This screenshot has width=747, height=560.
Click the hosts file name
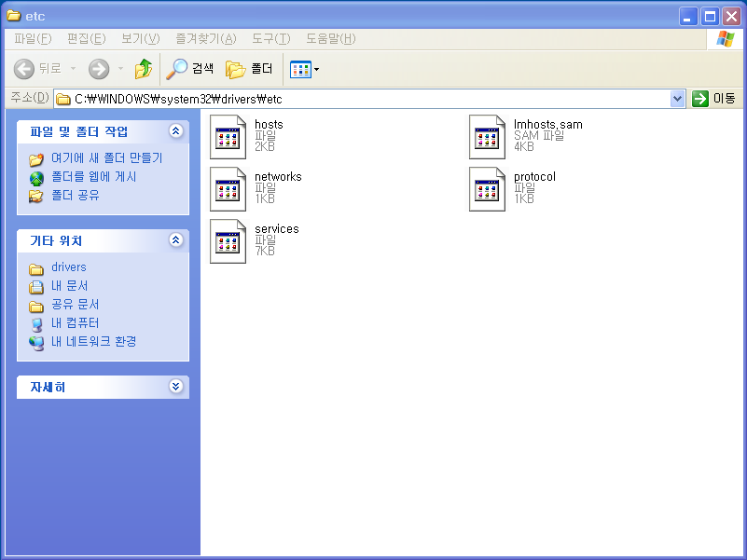269,124
